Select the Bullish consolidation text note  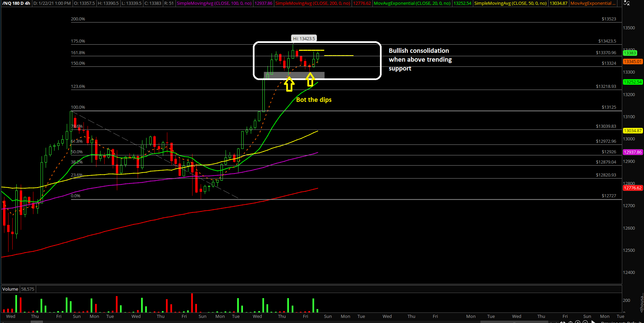coord(420,60)
